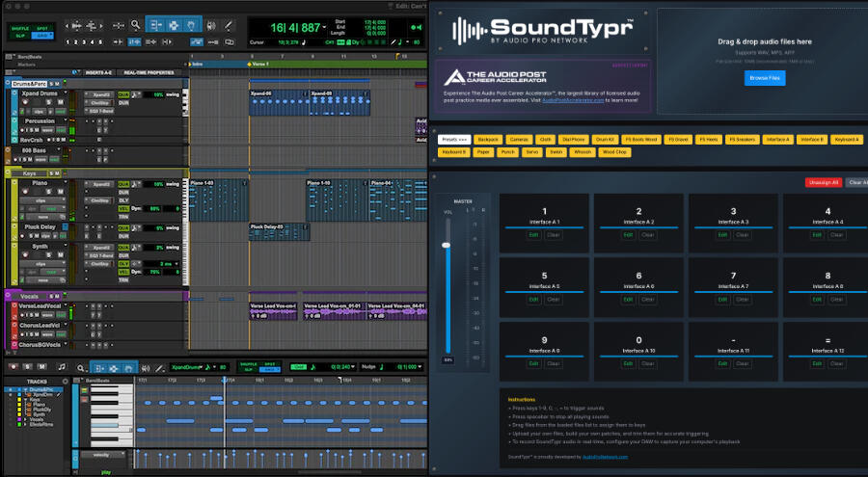Click the Xpand Drums record enable button
The image size is (868, 477).
(25, 102)
